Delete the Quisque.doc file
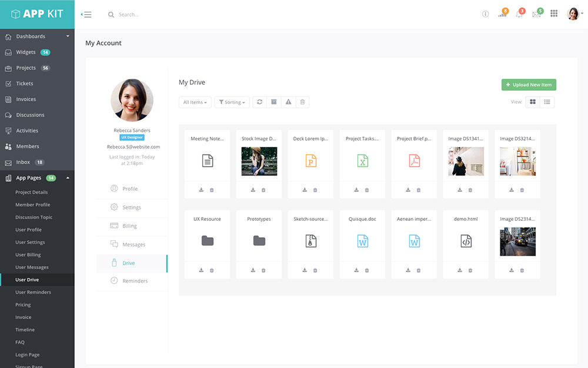This screenshot has height=368, width=588. click(367, 270)
